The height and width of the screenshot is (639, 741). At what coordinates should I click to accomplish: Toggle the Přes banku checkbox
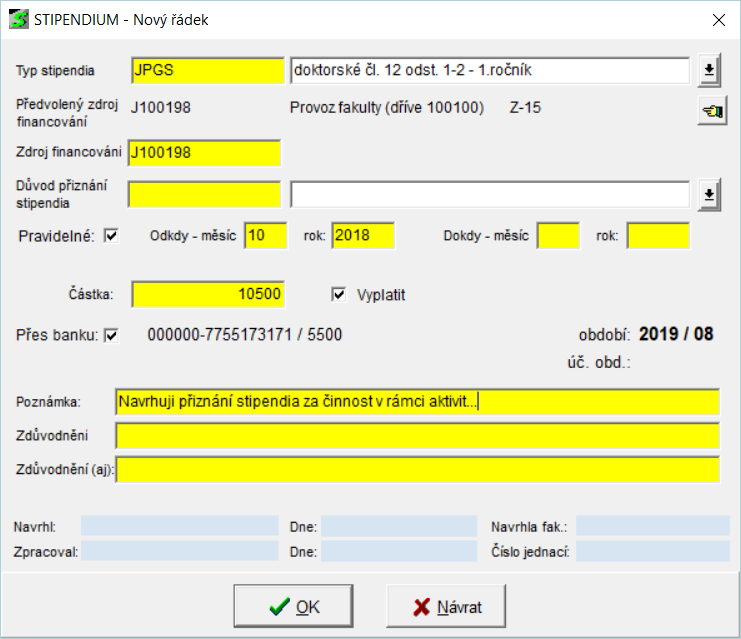[x=111, y=335]
